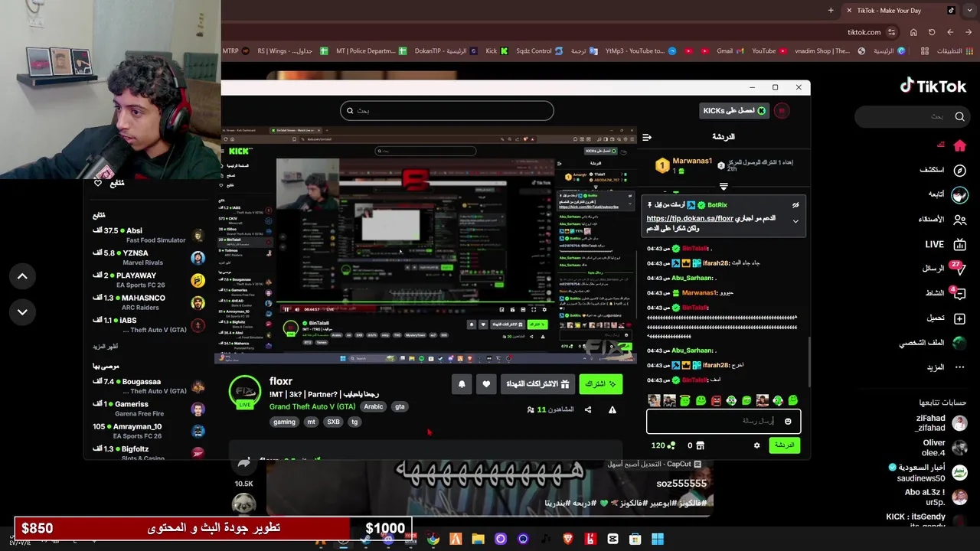
Task: Open YZNSA channel in Kick sidebar
Action: [x=149, y=258]
